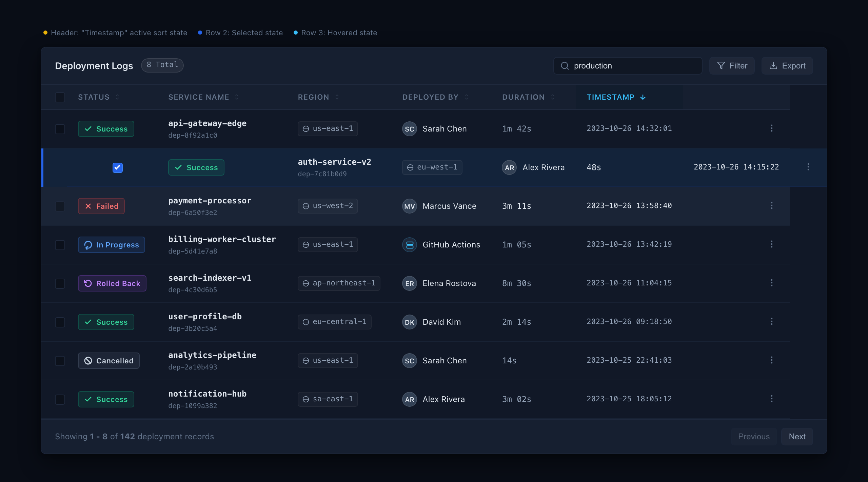868x482 pixels.
Task: Click the 8 Total count badge
Action: click(x=162, y=65)
